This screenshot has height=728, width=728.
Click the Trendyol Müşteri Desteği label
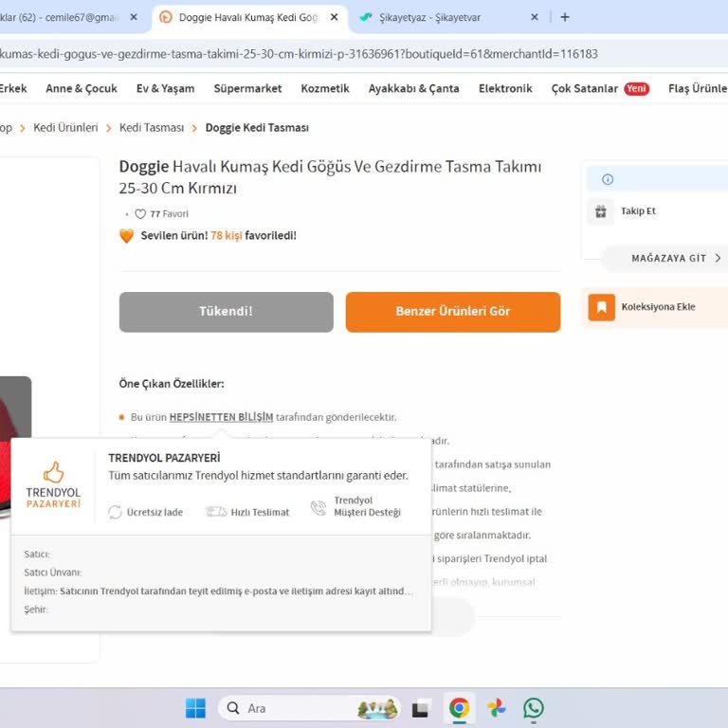(367, 506)
